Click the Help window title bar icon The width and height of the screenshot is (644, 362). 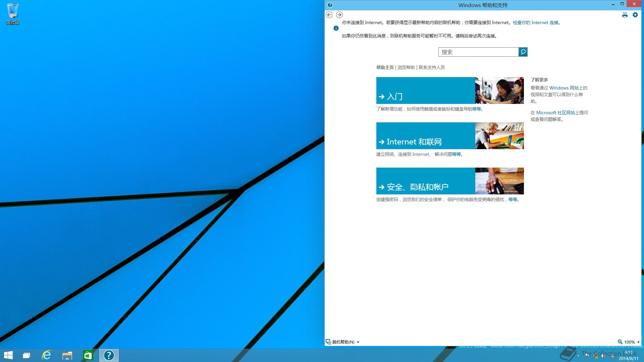click(x=330, y=5)
